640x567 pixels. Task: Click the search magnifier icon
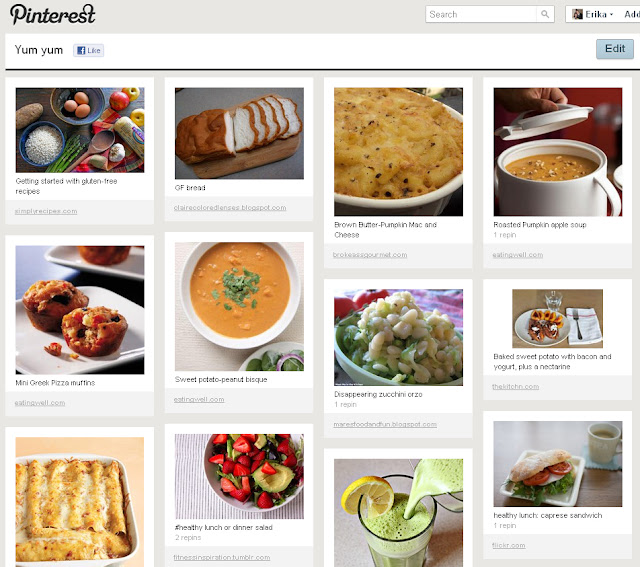click(x=545, y=14)
